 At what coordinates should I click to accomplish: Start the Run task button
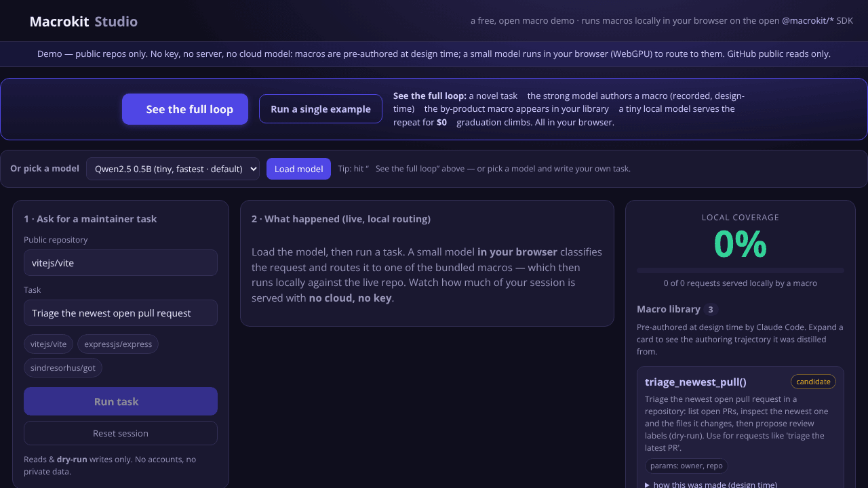pos(121,401)
